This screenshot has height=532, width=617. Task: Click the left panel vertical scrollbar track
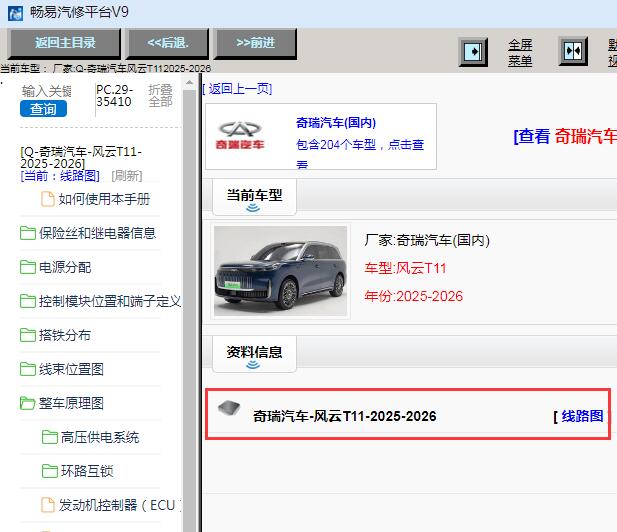189,311
